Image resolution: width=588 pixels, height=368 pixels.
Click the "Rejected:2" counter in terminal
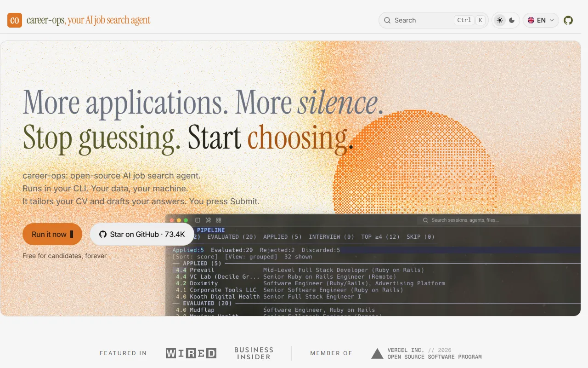coord(277,250)
